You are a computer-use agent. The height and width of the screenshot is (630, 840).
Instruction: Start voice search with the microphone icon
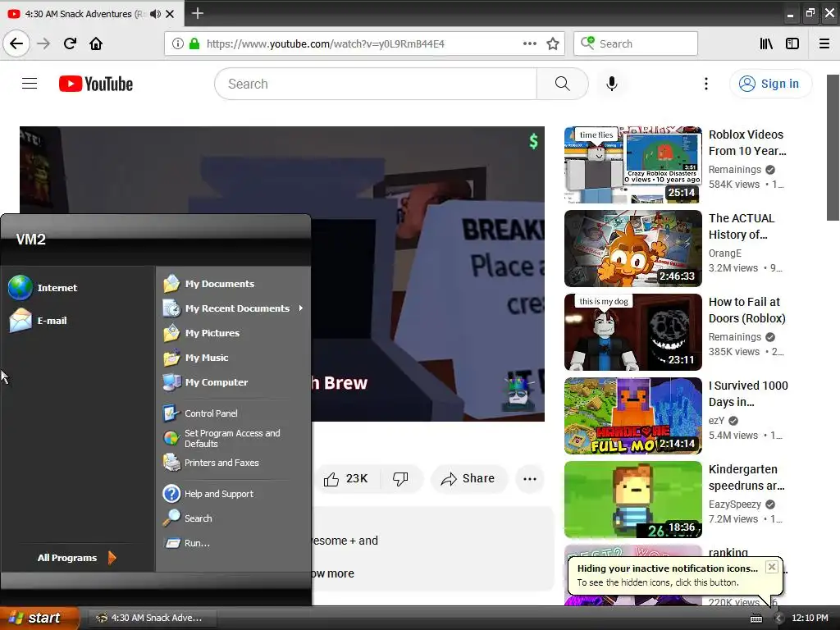click(612, 84)
